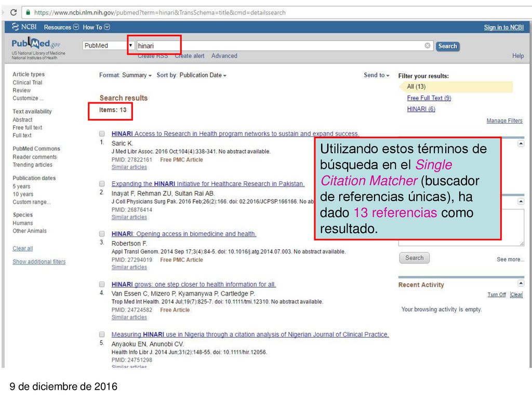Tick checkbox for Measuring HINARI use in Nigeria
Screen dimensions: 532x399
click(102, 335)
